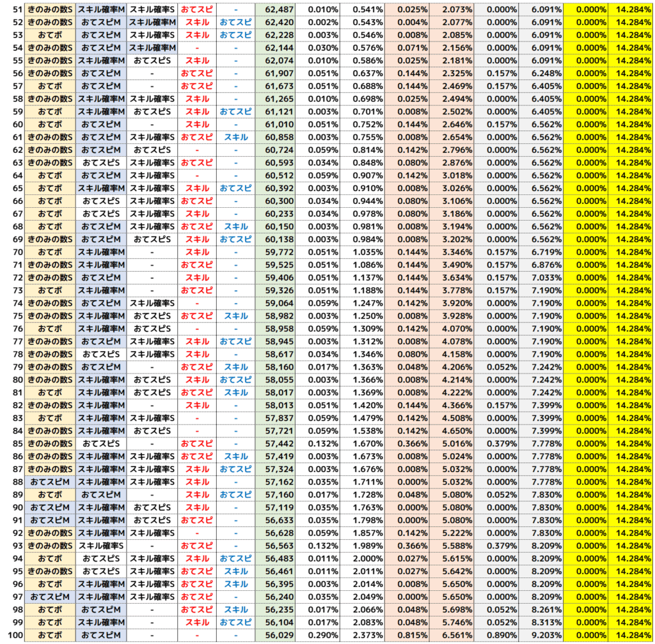The image size is (655, 644).
Task: Select the blue スキル cell in row 61
Action: [235, 137]
